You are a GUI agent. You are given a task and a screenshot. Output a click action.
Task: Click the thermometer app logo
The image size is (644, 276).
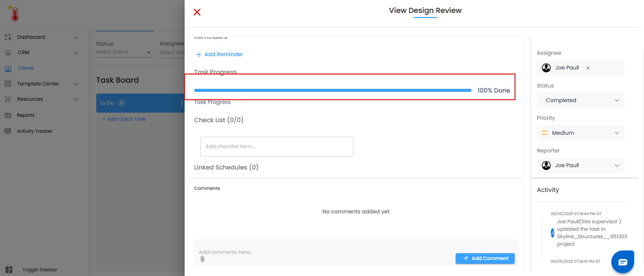(x=15, y=14)
